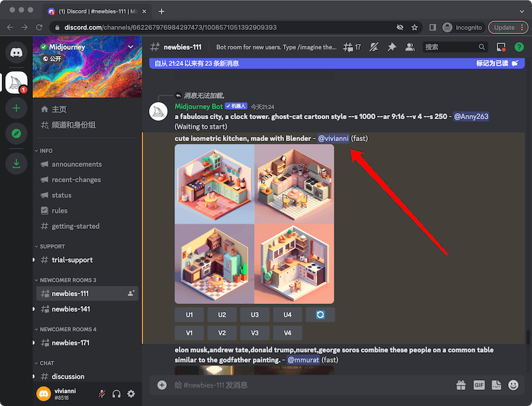The image size is (532, 406).
Task: Open Midjourney server dropdown menu
Action: pyautogui.click(x=130, y=47)
